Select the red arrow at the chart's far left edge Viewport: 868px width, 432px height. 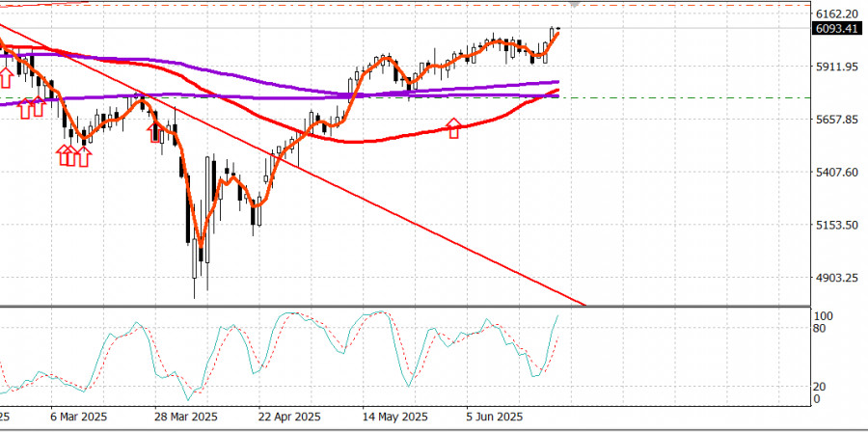5,77
